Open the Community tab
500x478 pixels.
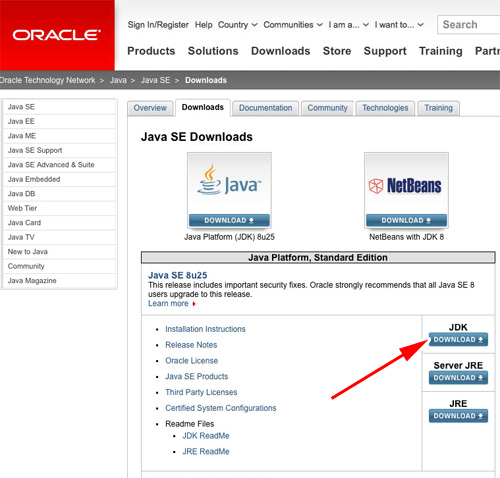click(327, 108)
